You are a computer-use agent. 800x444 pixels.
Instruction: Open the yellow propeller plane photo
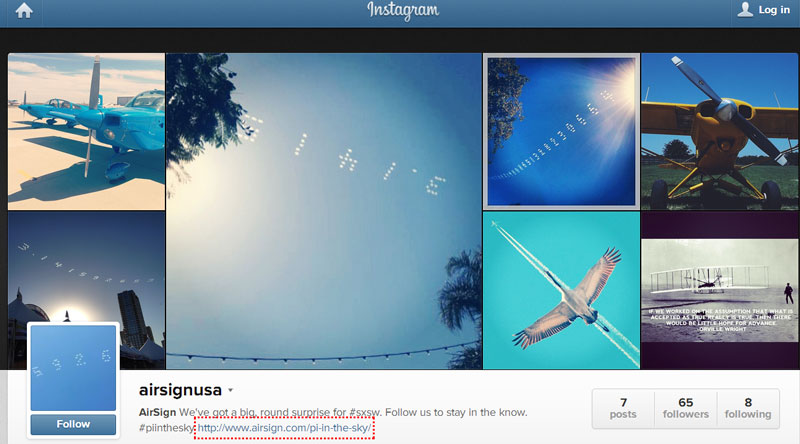point(719,132)
